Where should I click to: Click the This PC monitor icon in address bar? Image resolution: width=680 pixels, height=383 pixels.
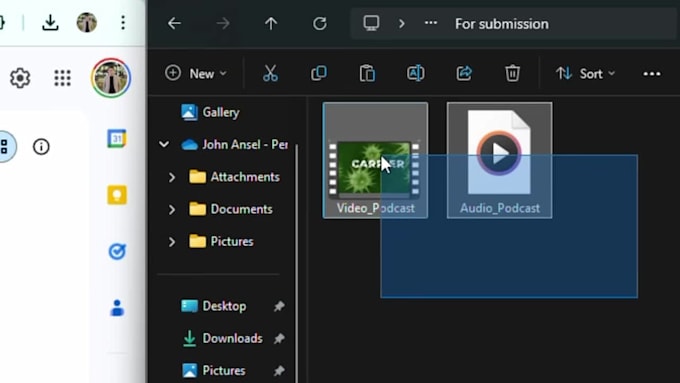tap(371, 23)
